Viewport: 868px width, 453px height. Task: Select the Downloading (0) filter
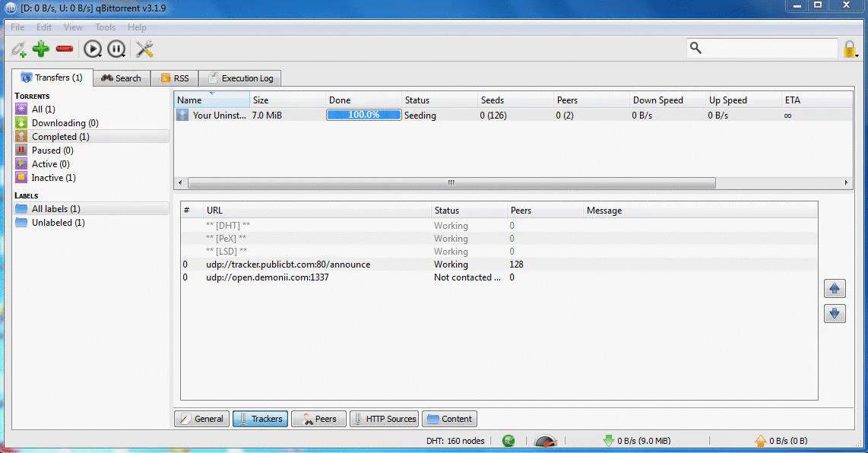pos(91,123)
